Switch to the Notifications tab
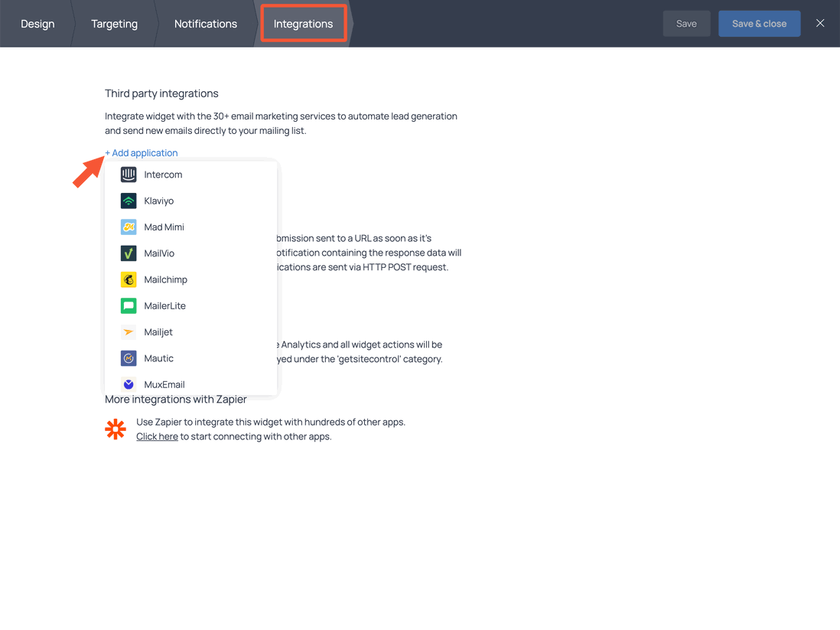Screen dimensions: 840x630 205,24
